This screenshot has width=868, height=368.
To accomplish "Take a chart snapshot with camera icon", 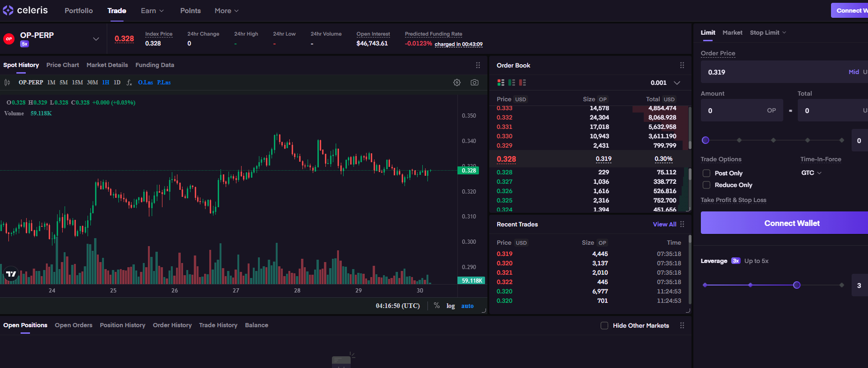I will click(x=474, y=83).
